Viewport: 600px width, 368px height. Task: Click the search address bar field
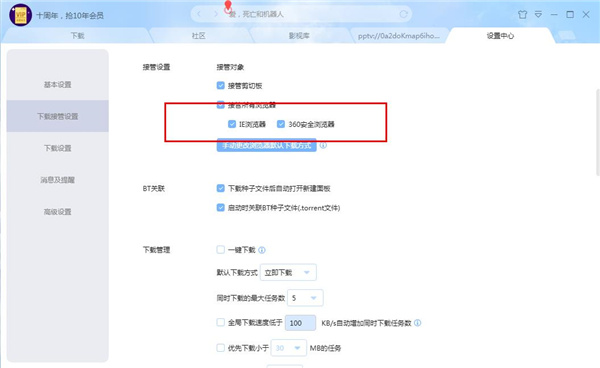[301, 14]
